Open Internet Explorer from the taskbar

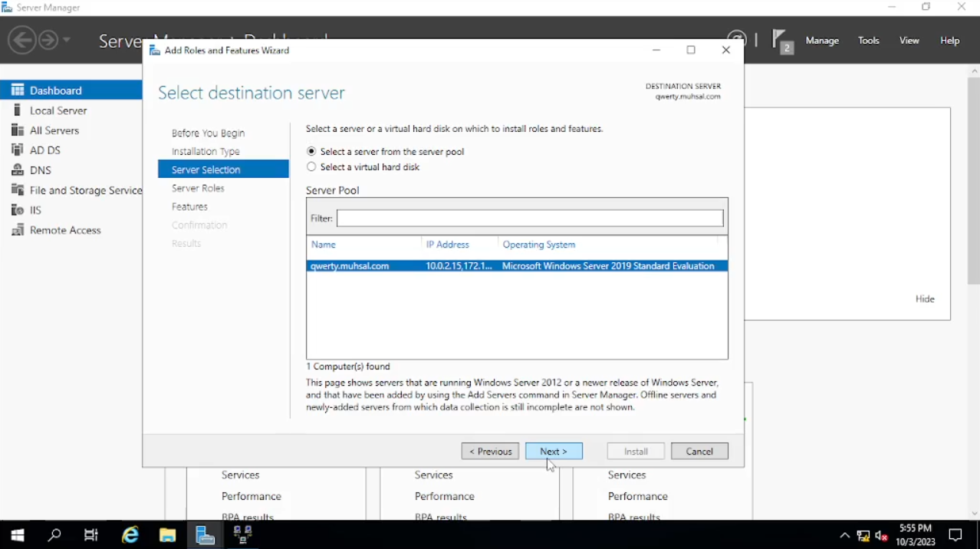coord(130,535)
